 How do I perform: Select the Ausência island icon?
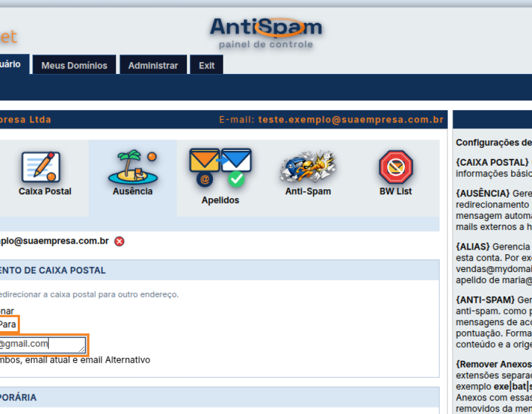point(132,167)
